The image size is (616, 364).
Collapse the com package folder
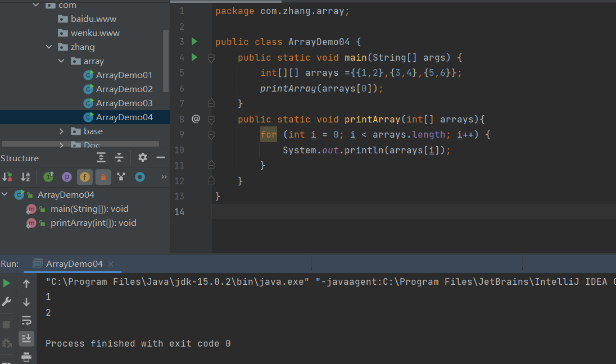coord(36,4)
